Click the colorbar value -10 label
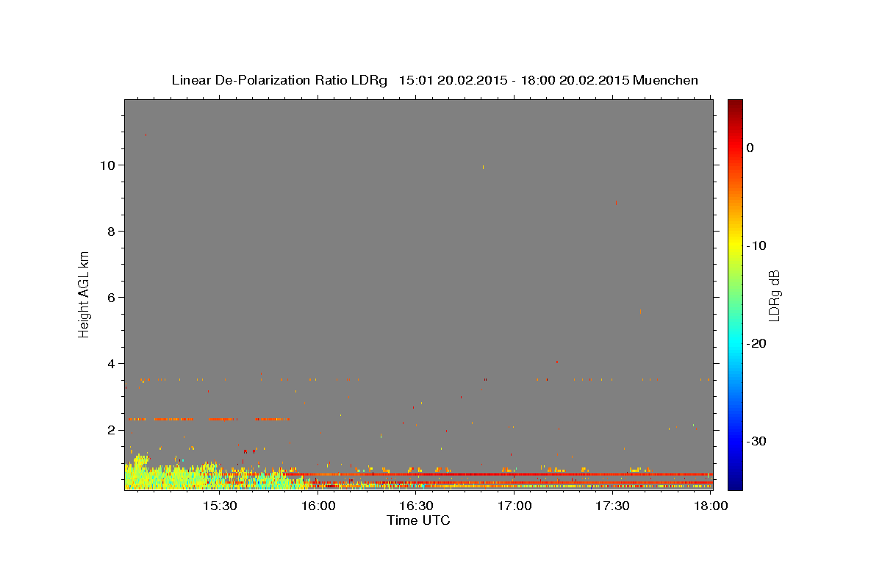 (756, 245)
